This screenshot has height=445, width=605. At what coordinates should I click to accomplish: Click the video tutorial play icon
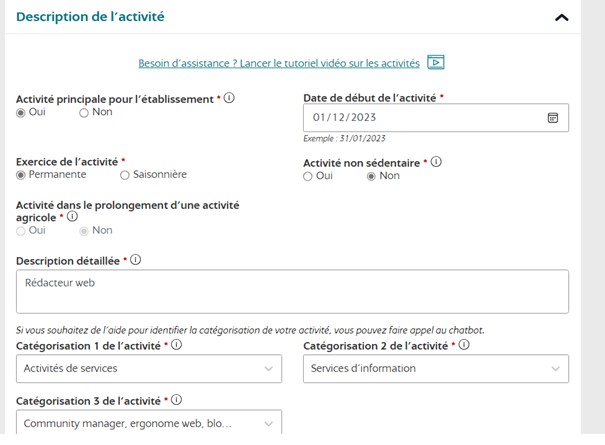point(436,62)
